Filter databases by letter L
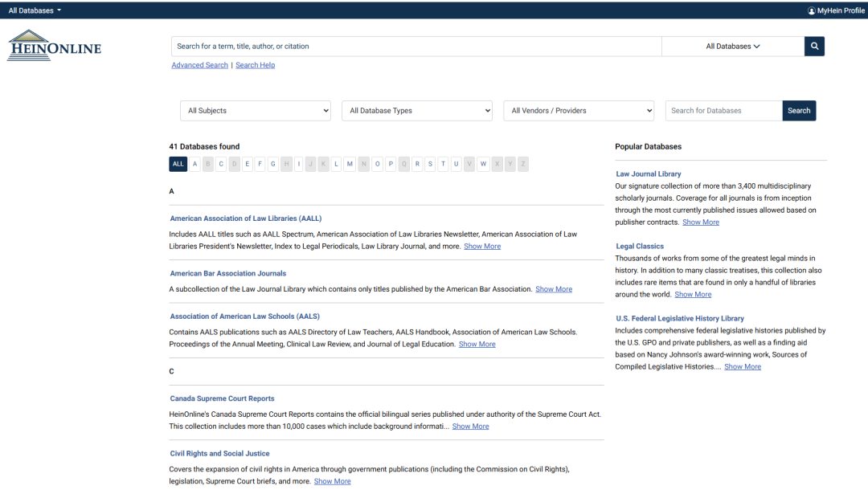Image resolution: width=868 pixels, height=490 pixels. (x=336, y=164)
